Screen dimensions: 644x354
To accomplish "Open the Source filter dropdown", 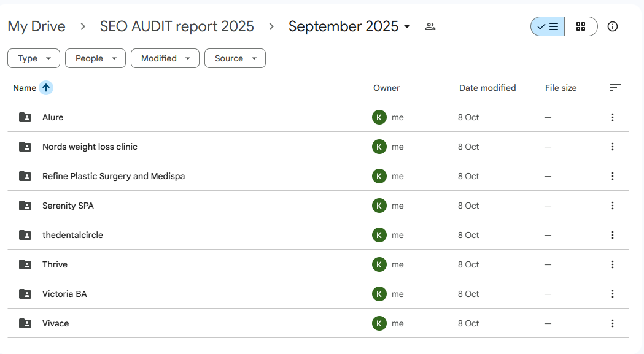I will 235,58.
